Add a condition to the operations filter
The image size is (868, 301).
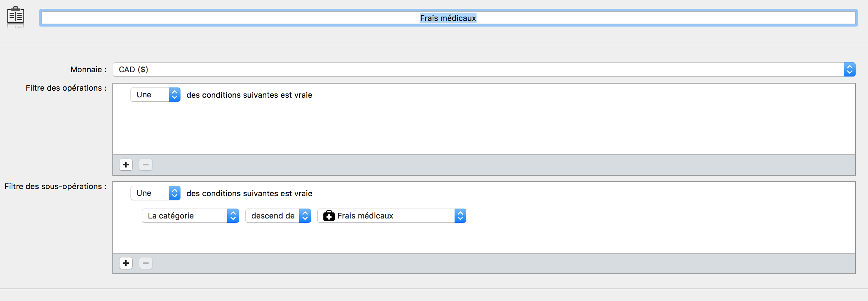pos(126,165)
